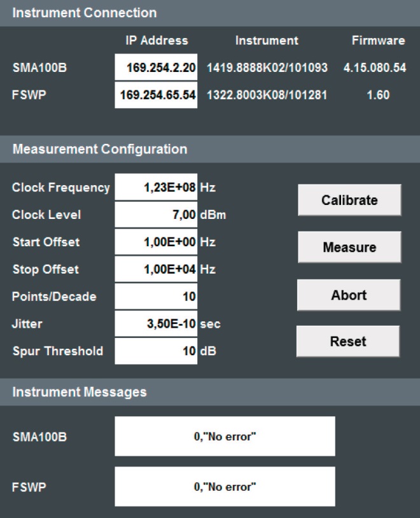Click the IP Address column heading
The width and height of the screenshot is (420, 518).
pos(157,40)
